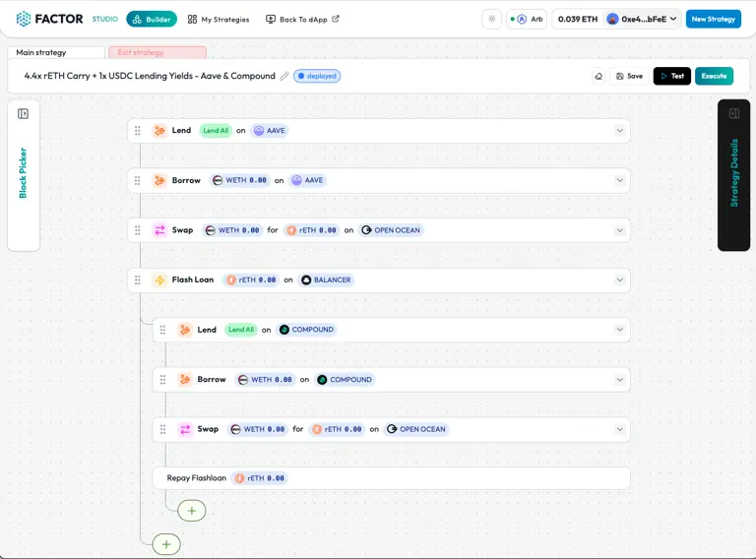Click the Factor logo icon
This screenshot has width=756, height=559.
[x=24, y=19]
